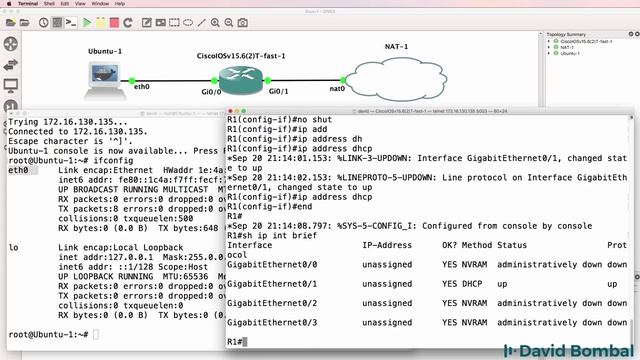Click the nat0 link status dot
The width and height of the screenshot is (640, 360).
343,80
